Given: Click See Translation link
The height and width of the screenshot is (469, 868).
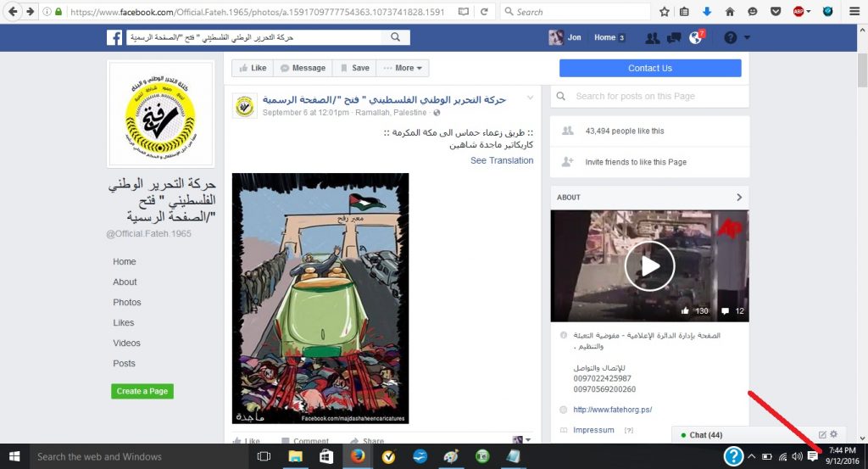Looking at the screenshot, I should click(502, 160).
